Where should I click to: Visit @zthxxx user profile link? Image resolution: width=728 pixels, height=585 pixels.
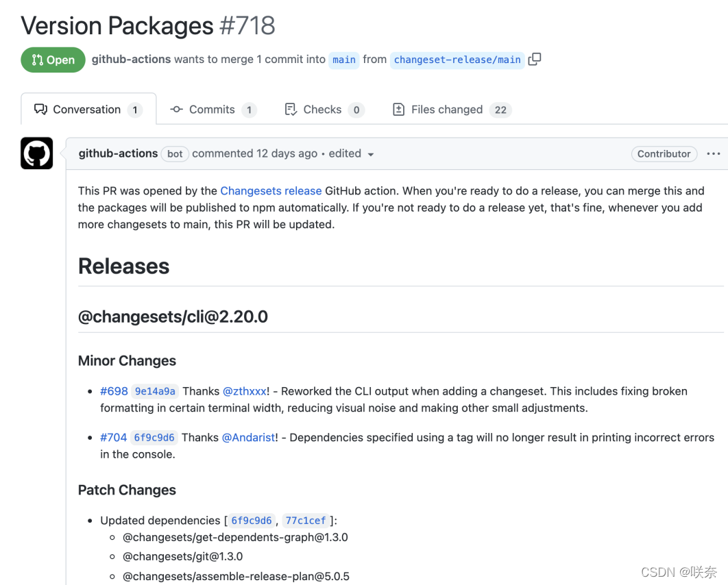tap(245, 391)
